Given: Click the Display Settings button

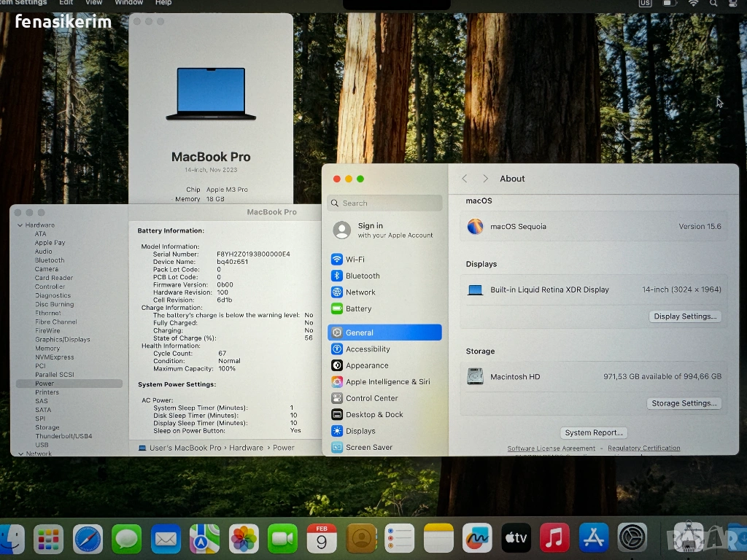Looking at the screenshot, I should 685,316.
